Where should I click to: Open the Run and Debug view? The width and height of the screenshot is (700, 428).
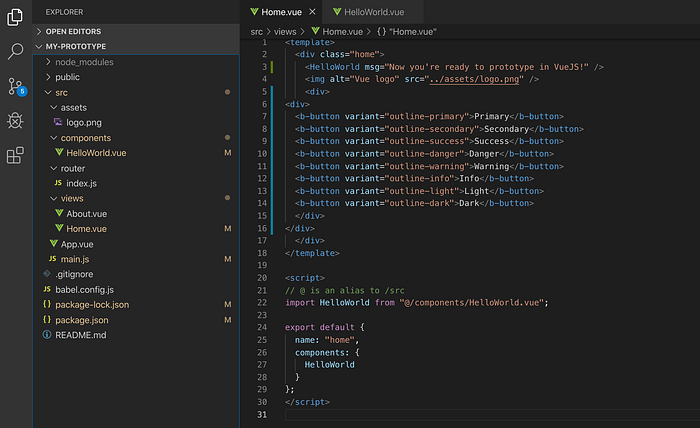pos(15,120)
